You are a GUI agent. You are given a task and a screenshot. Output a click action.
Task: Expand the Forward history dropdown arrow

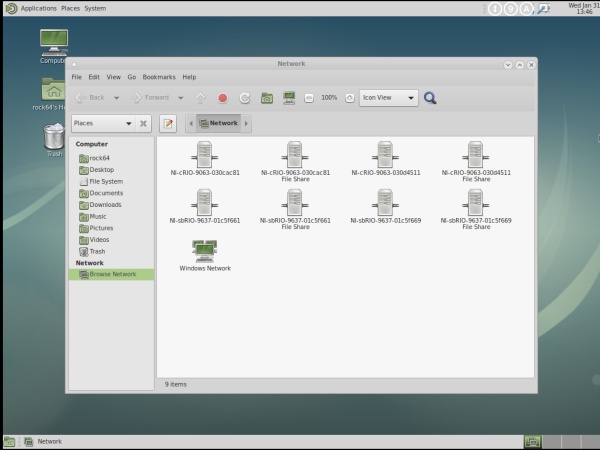click(180, 98)
